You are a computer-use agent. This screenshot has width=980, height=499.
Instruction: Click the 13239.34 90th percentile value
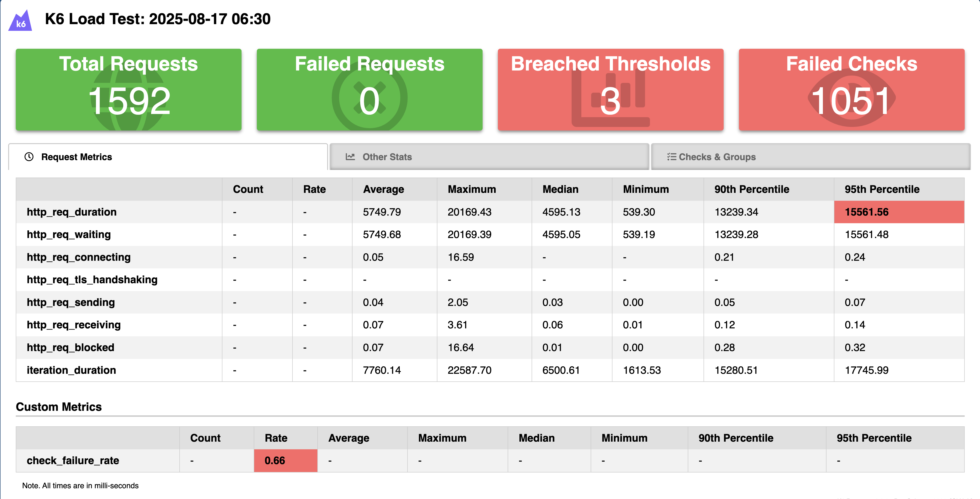click(x=736, y=212)
